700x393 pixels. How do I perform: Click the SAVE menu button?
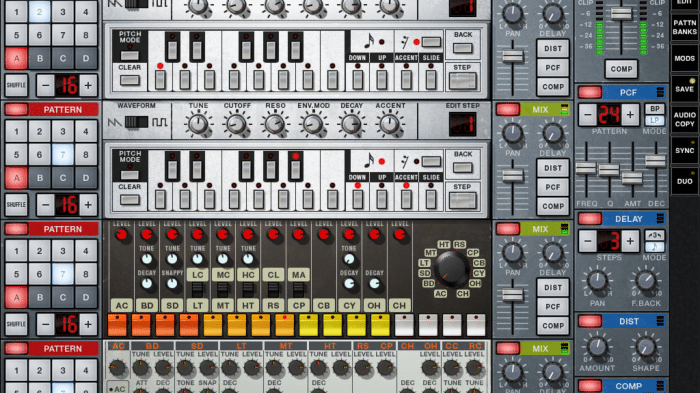click(x=684, y=89)
